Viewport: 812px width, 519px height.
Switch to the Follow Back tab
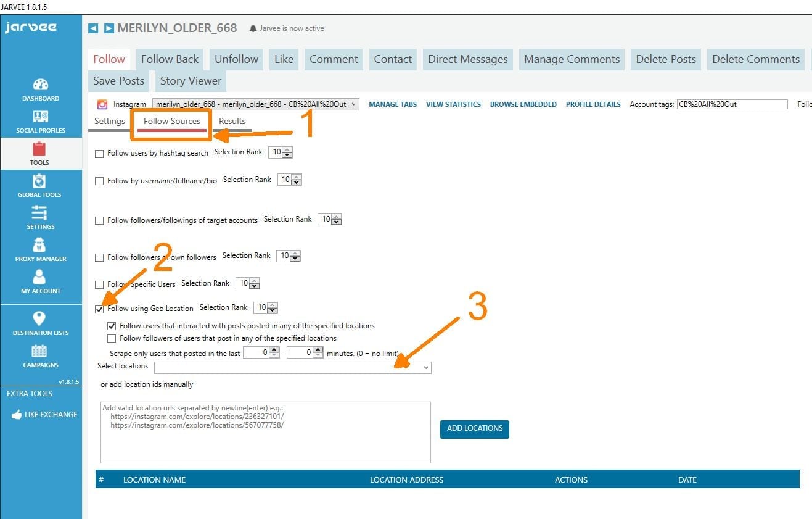pyautogui.click(x=170, y=59)
